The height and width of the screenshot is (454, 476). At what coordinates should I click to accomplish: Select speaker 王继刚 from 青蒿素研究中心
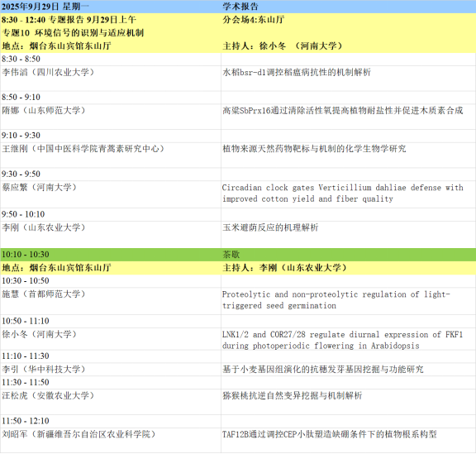[x=83, y=149]
